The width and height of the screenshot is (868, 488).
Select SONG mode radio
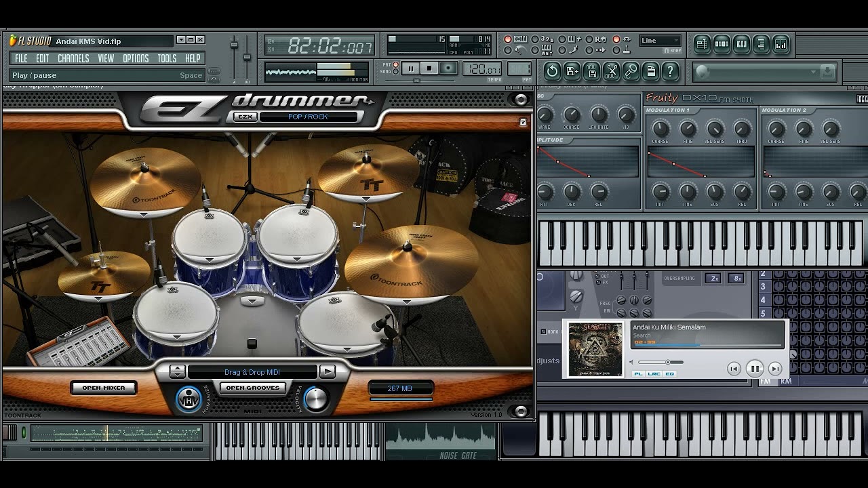pyautogui.click(x=395, y=71)
